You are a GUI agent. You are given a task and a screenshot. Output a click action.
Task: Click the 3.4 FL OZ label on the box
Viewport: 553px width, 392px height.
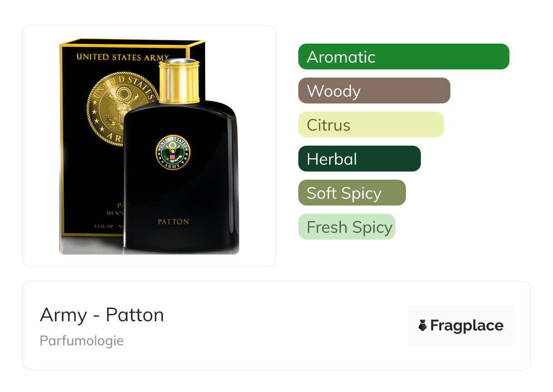[x=104, y=225]
